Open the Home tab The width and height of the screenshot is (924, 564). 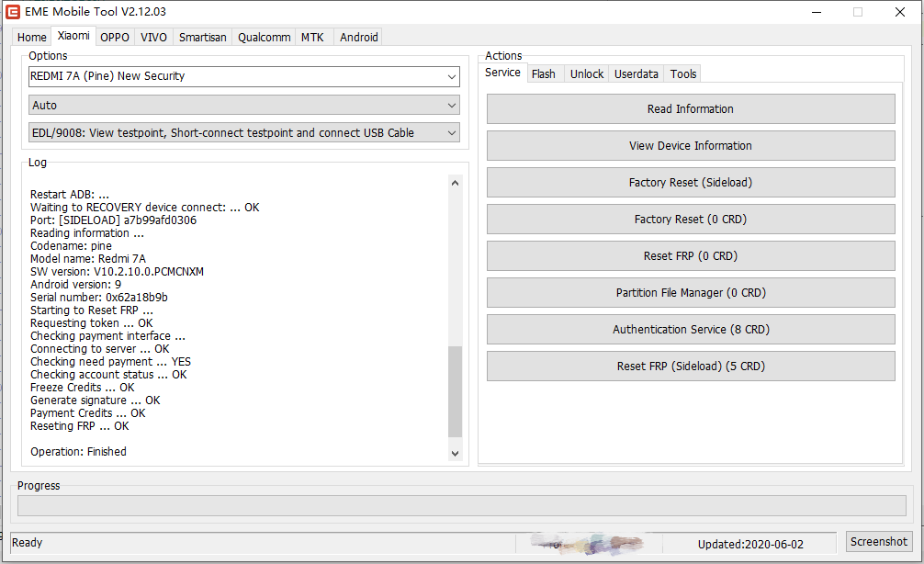pos(32,37)
